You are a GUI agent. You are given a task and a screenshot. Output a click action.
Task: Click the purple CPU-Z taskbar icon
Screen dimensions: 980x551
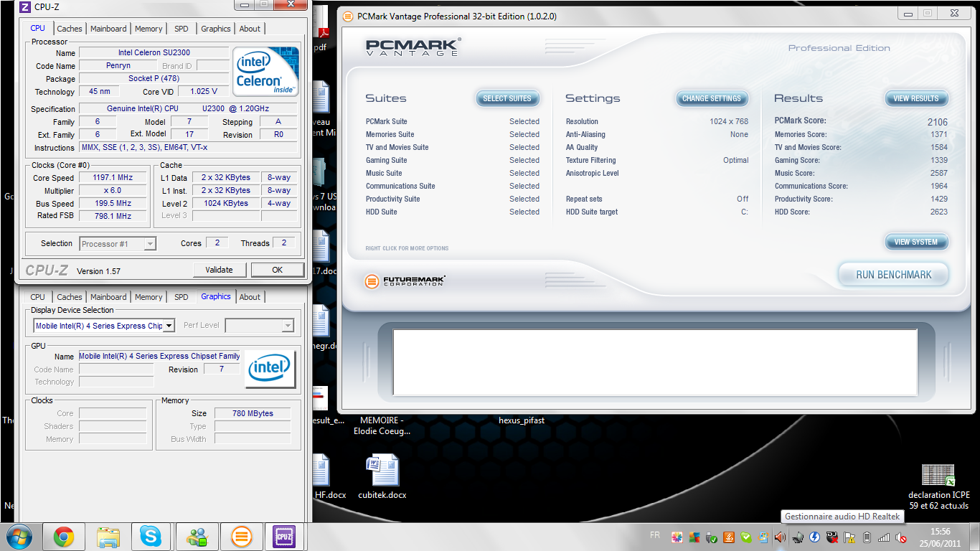click(x=286, y=537)
